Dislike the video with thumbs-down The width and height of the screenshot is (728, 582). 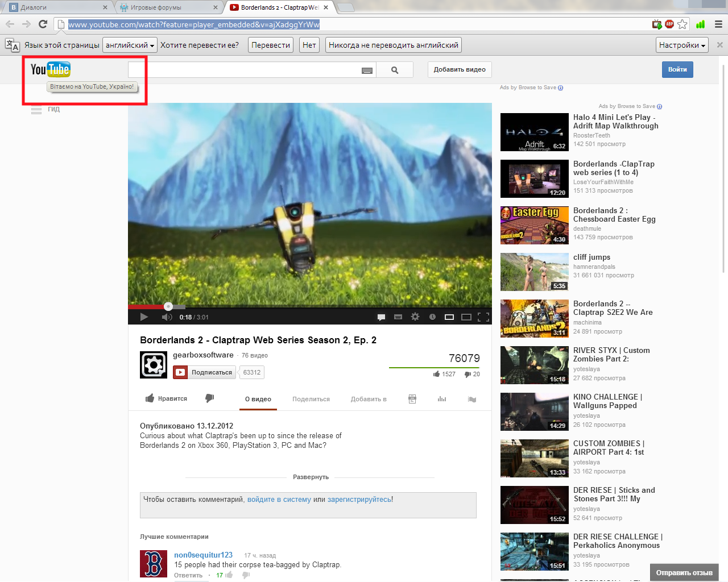pos(209,398)
